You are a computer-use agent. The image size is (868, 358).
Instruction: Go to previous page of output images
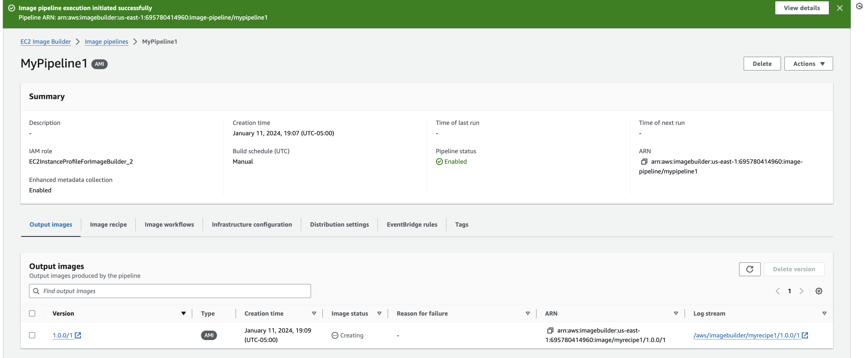click(777, 291)
